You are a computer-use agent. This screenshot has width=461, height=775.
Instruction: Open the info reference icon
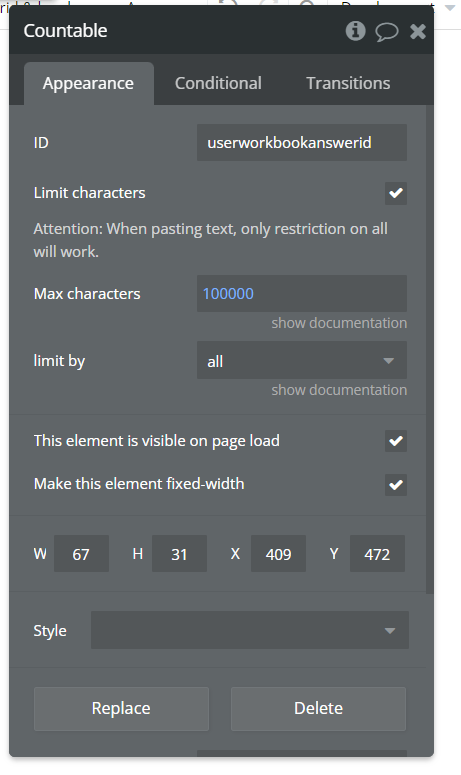pos(355,31)
